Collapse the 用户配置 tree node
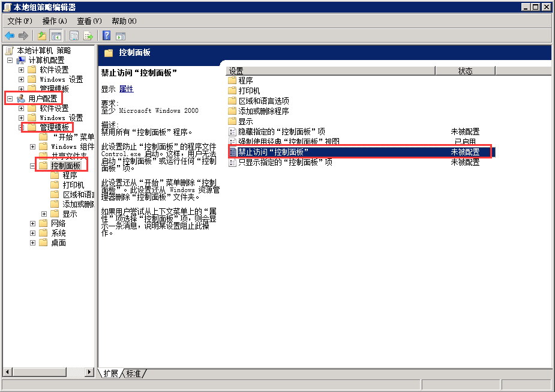Screen dimensions: 555x392 10,98
